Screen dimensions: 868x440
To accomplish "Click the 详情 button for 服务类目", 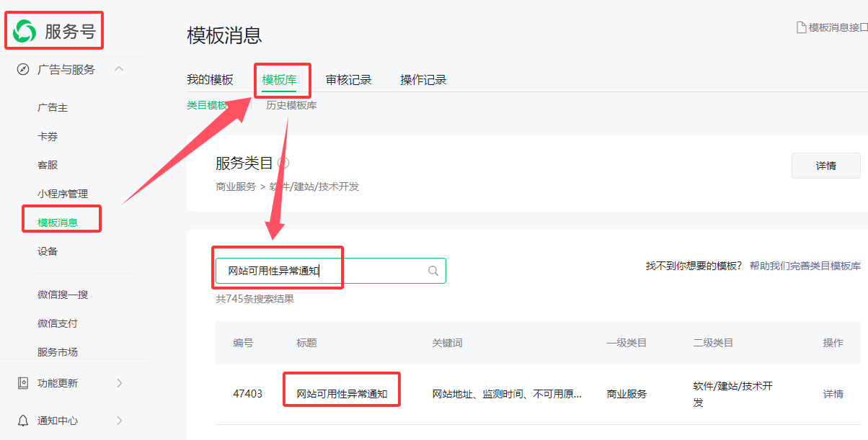I will point(826,166).
